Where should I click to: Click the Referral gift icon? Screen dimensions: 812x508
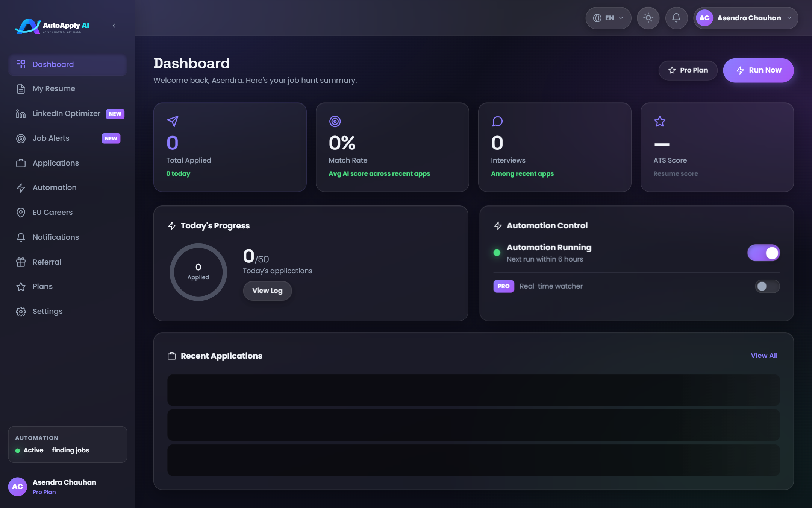tap(21, 262)
